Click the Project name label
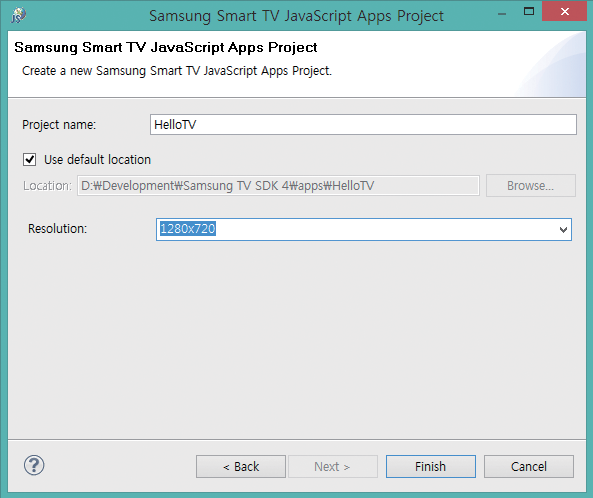Viewport: 593px width, 498px height. pyautogui.click(x=59, y=125)
